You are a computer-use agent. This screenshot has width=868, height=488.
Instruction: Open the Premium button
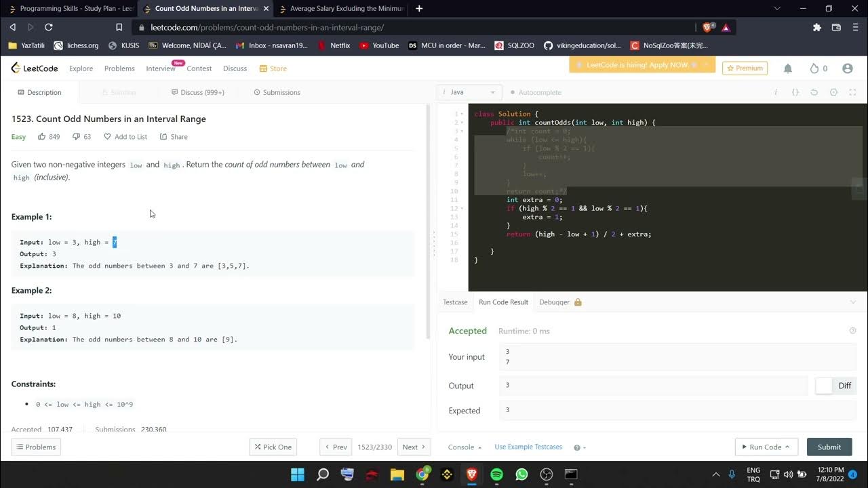tap(745, 68)
